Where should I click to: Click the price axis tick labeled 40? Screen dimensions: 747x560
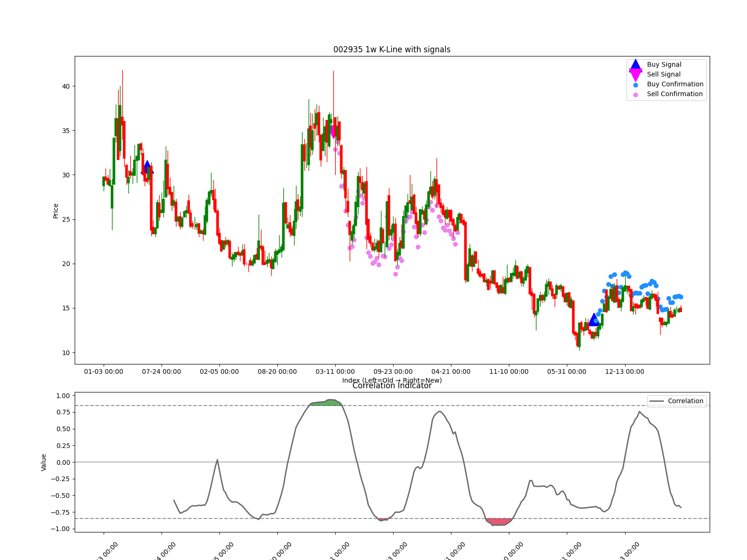pos(66,86)
